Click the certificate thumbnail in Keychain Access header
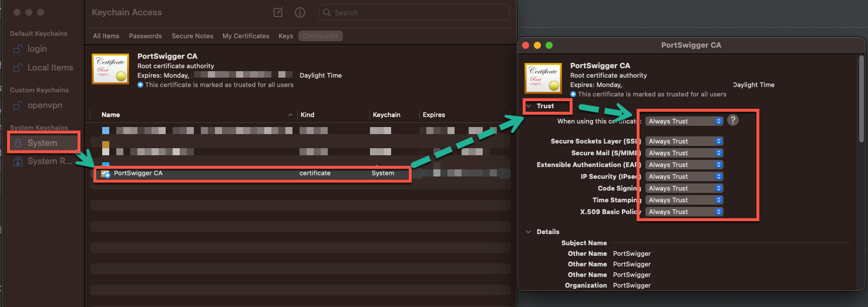868x307 pixels. (x=110, y=69)
